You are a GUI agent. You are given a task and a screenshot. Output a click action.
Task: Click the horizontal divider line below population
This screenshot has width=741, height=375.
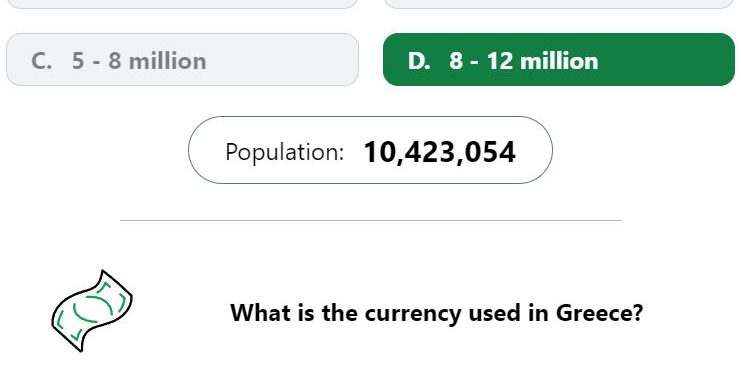[x=371, y=220]
